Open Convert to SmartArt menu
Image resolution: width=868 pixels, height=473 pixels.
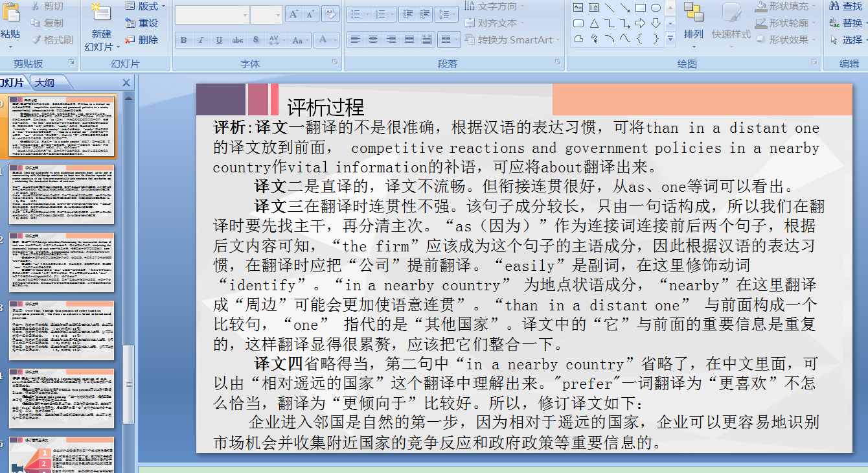(512, 40)
